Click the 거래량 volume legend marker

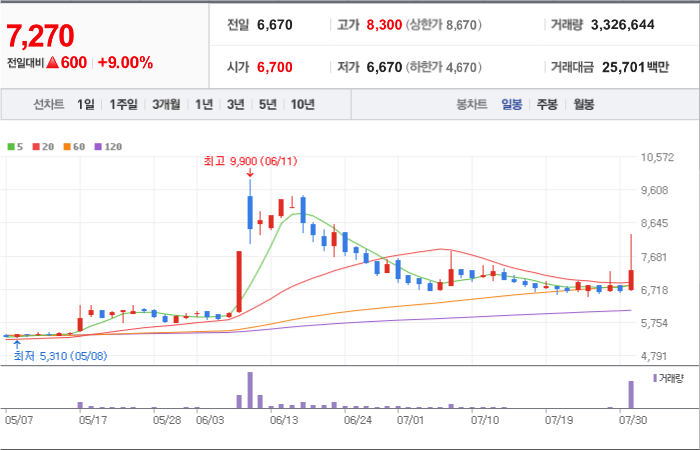[x=668, y=379]
